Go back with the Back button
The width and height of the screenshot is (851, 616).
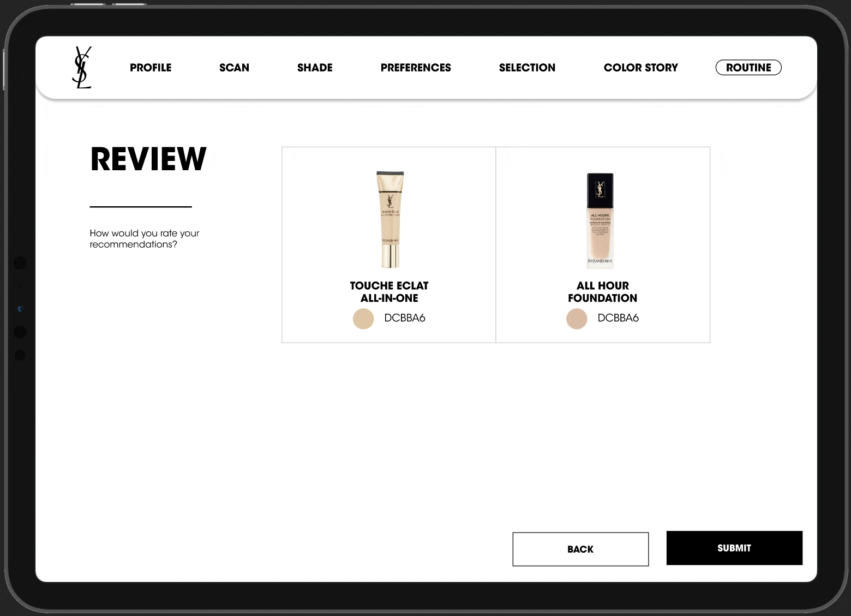click(x=580, y=549)
